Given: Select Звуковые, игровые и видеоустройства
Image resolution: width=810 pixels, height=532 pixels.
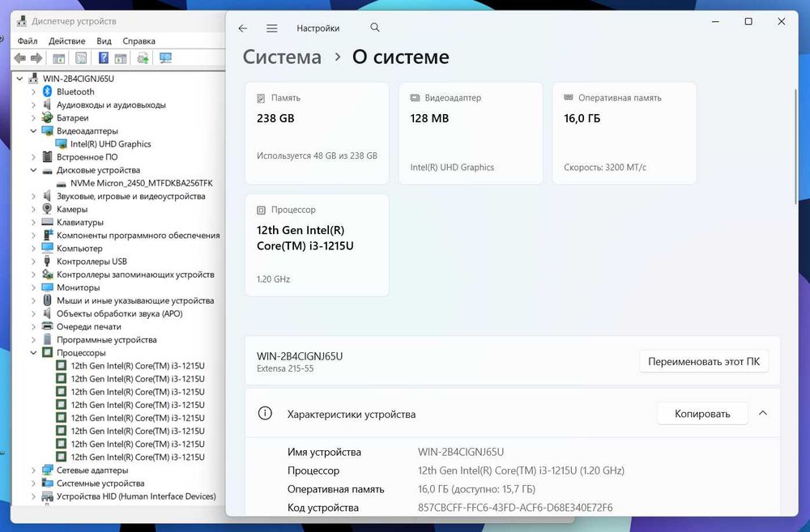Looking at the screenshot, I should coord(130,196).
